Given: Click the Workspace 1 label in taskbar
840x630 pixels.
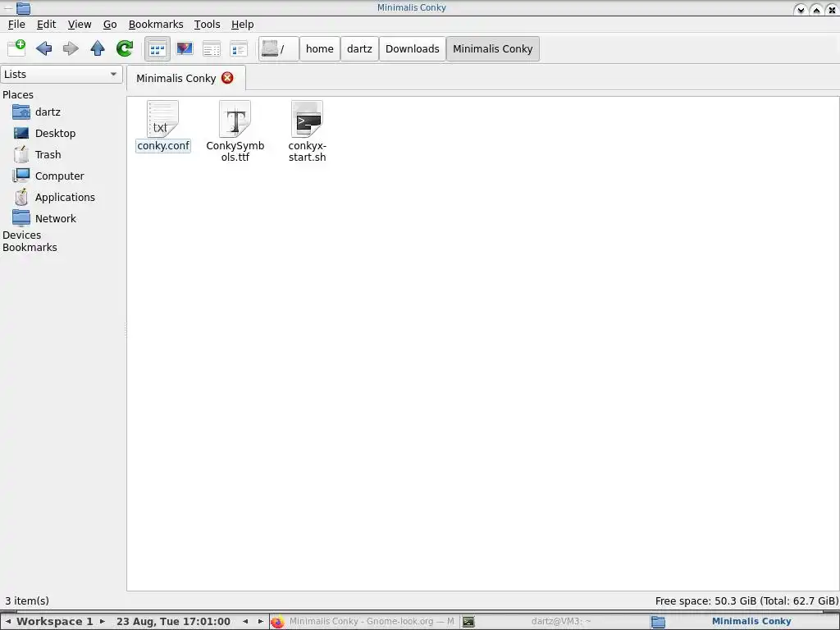Looking at the screenshot, I should (55, 622).
